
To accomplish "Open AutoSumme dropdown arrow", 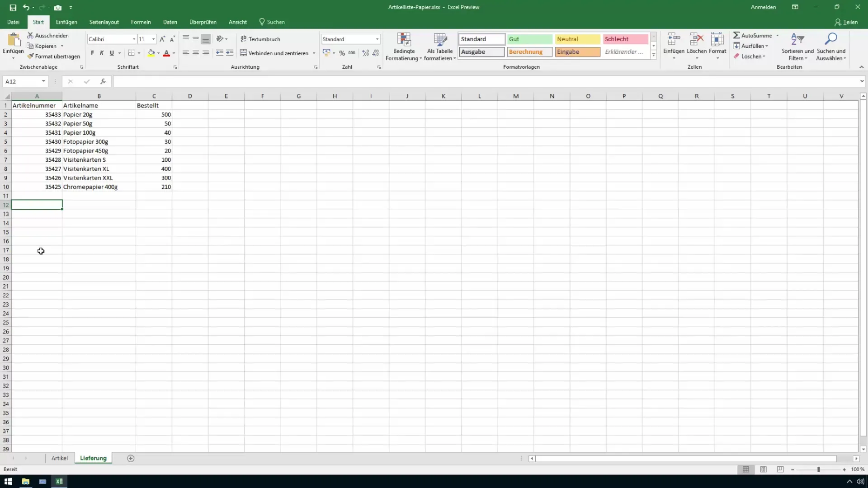I will [778, 35].
